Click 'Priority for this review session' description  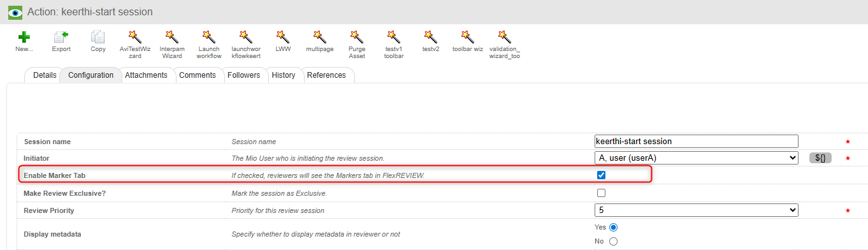(x=278, y=210)
